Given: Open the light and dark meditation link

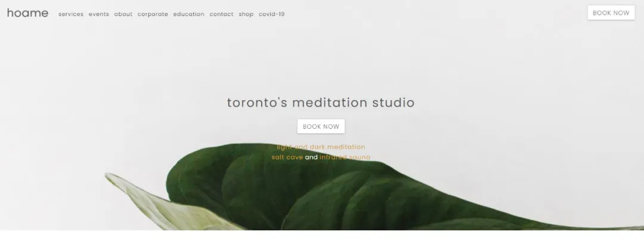Looking at the screenshot, I should click(321, 147).
